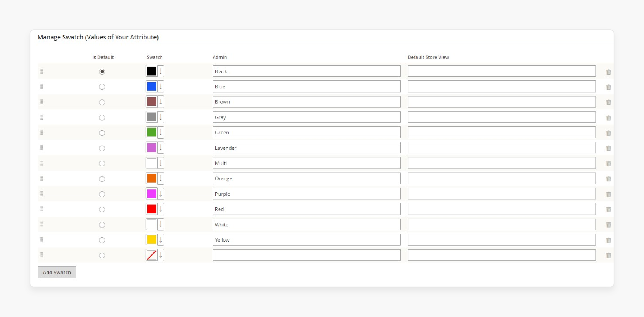The height and width of the screenshot is (317, 644).
Task: Grab the drag handle of Black row
Action: [41, 71]
